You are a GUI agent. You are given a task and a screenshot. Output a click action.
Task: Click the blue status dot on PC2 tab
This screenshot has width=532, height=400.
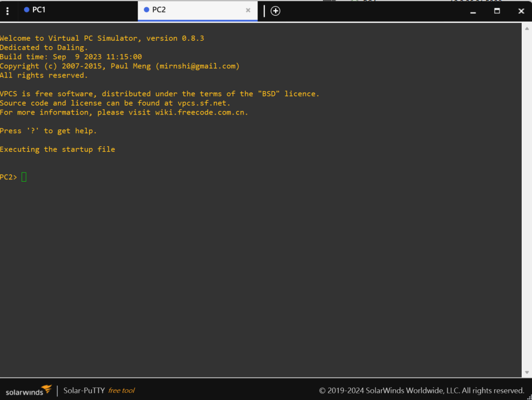coord(147,10)
